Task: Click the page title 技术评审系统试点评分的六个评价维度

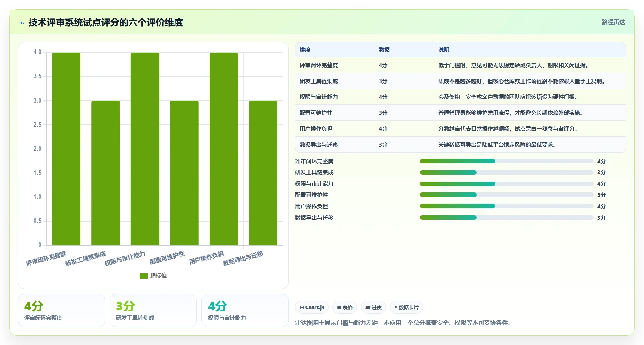Action: (105, 22)
